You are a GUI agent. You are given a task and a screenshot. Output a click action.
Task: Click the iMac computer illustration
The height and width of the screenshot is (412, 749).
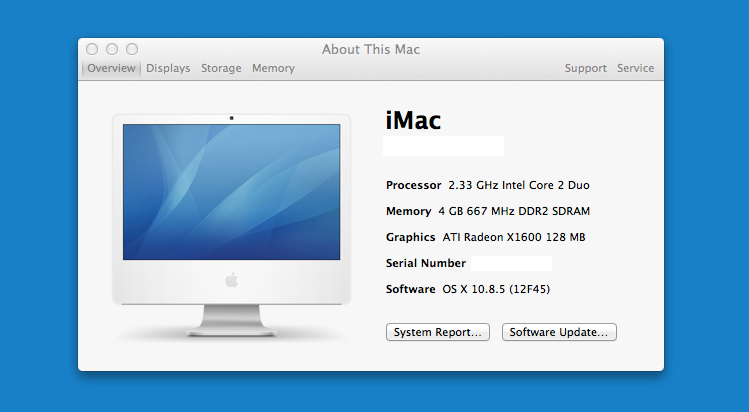(x=232, y=225)
